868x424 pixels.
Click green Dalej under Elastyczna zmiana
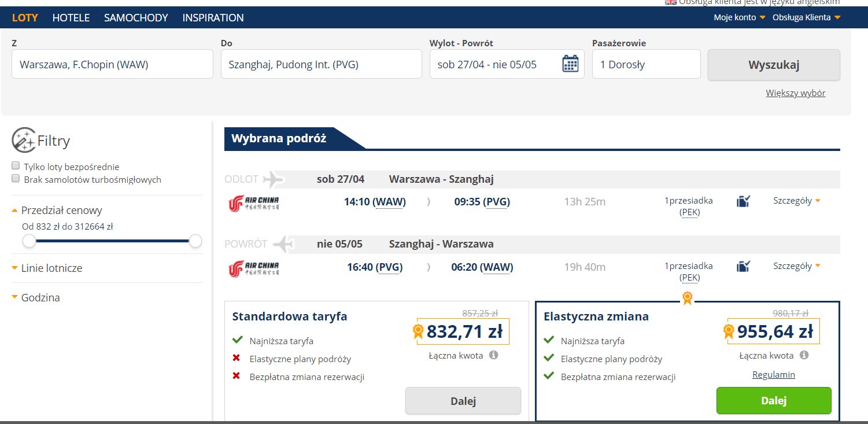[774, 400]
